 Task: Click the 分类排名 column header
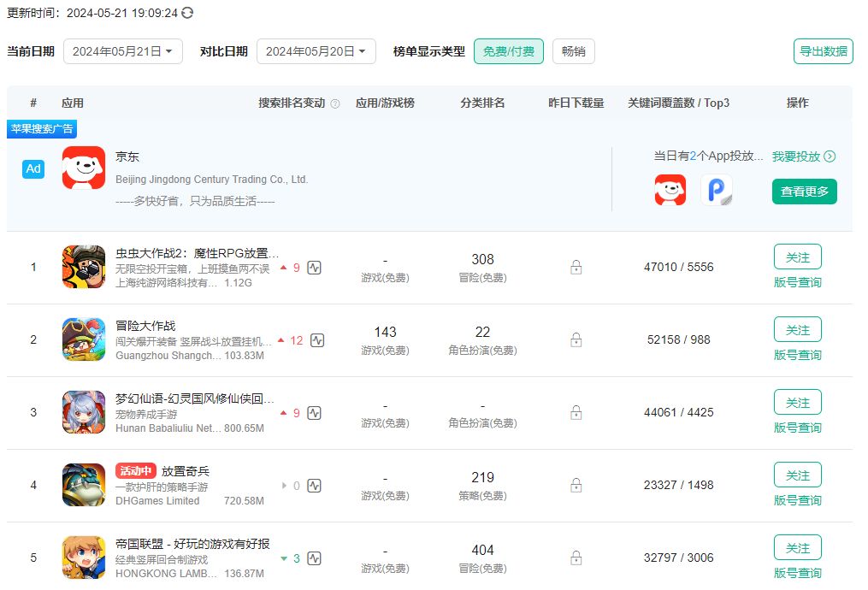[482, 103]
